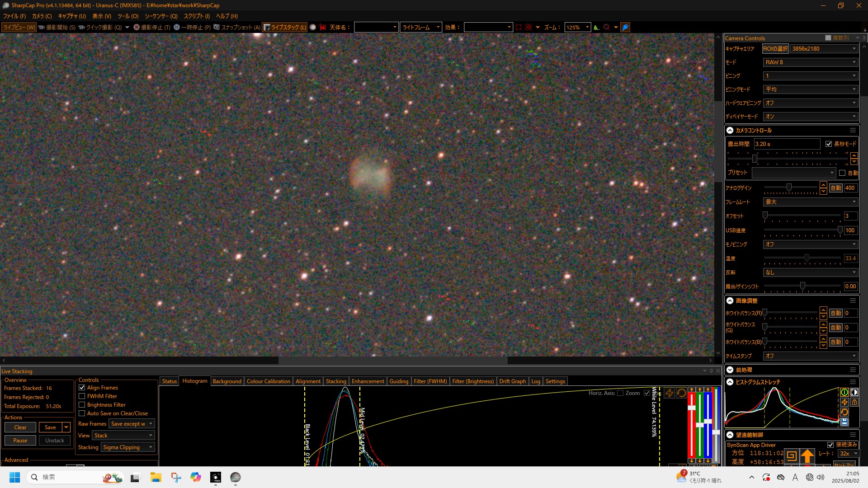This screenshot has width=868, height=488.
Task: Disable the Align Frames checkbox
Action: (82, 388)
